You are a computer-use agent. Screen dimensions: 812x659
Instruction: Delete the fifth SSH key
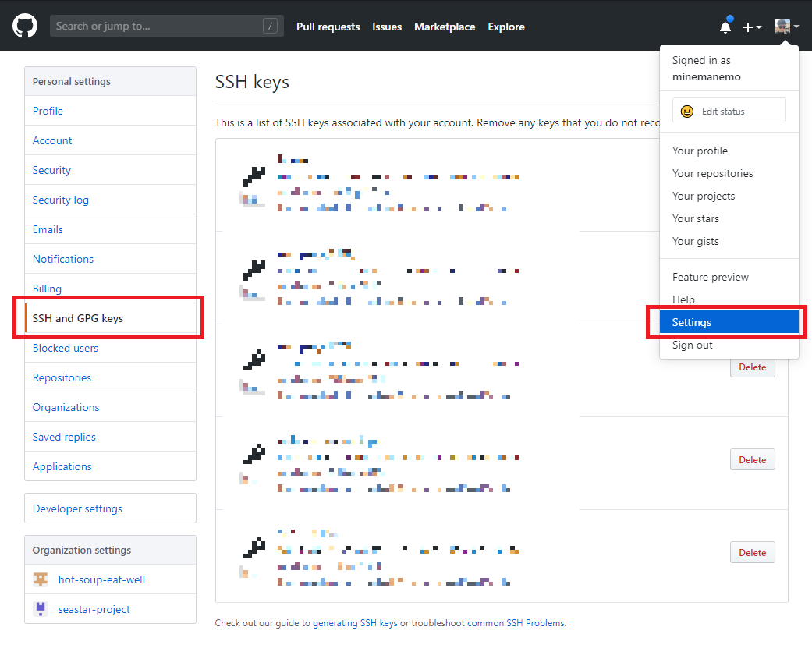tap(752, 552)
